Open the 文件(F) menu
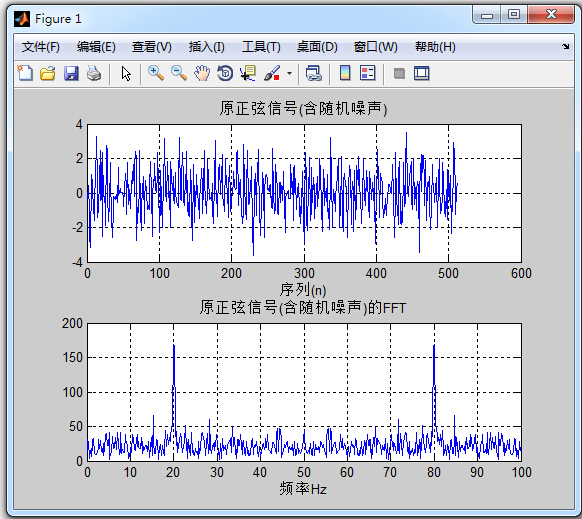The width and height of the screenshot is (582, 519). 40,47
